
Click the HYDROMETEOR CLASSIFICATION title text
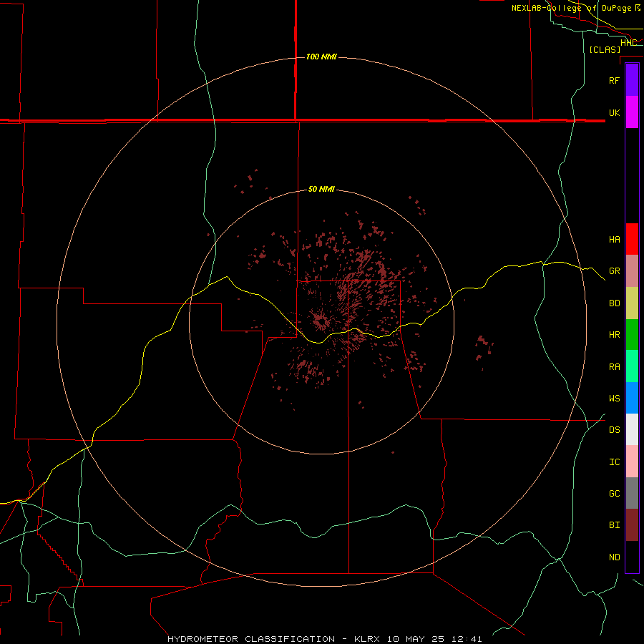(x=251, y=639)
